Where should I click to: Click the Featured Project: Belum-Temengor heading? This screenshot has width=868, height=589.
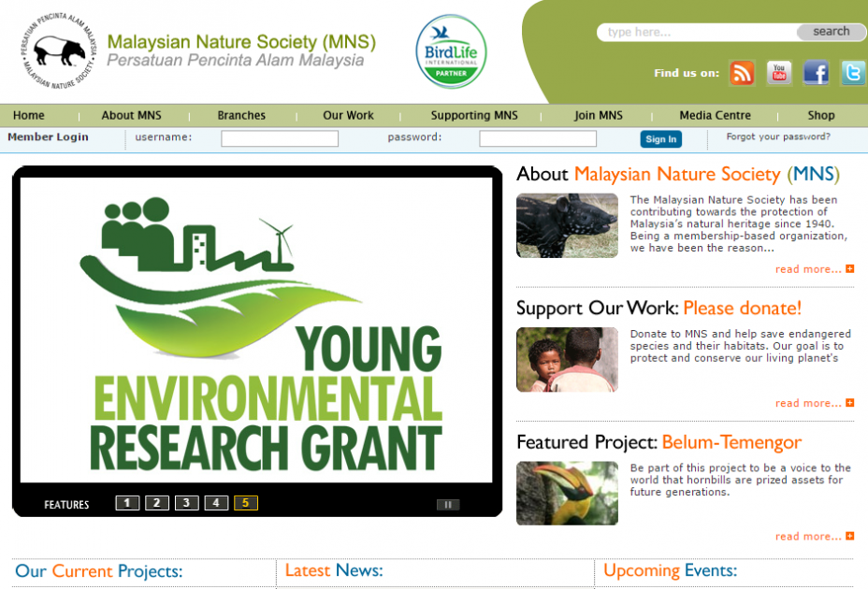click(x=658, y=442)
